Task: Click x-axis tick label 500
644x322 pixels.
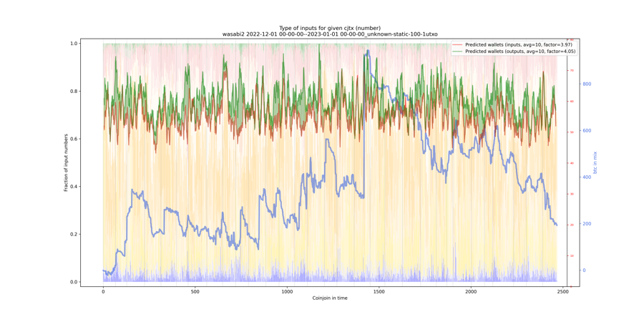Action: pos(195,292)
